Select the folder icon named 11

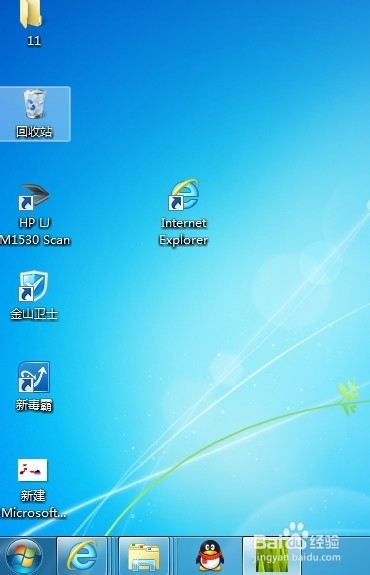pyautogui.click(x=32, y=14)
